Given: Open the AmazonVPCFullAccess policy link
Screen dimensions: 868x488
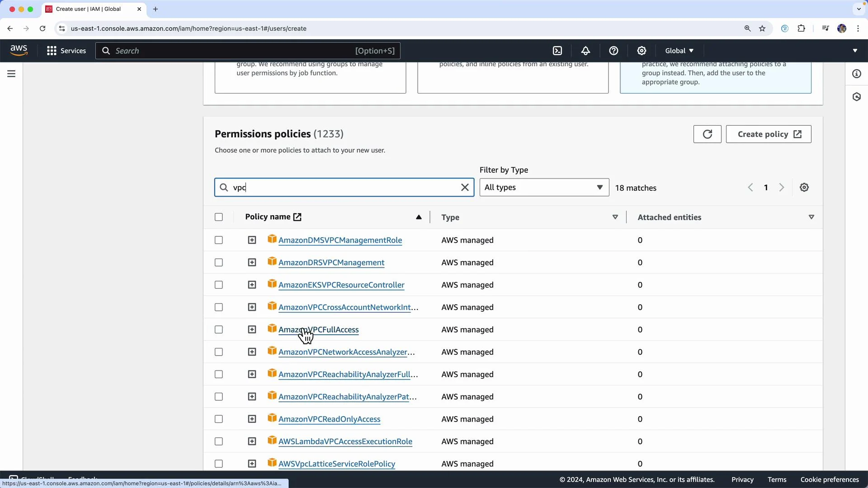Looking at the screenshot, I should click(x=319, y=330).
